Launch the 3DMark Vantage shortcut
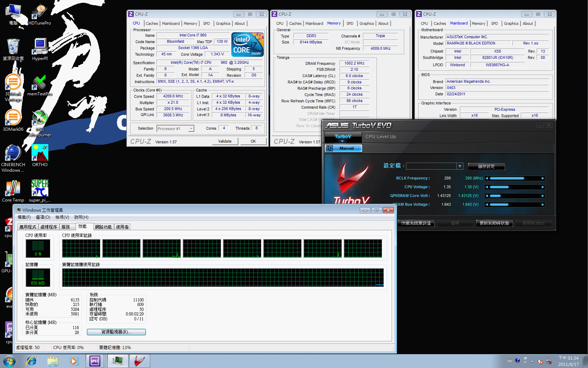The width and height of the screenshot is (588, 368). 13,88
